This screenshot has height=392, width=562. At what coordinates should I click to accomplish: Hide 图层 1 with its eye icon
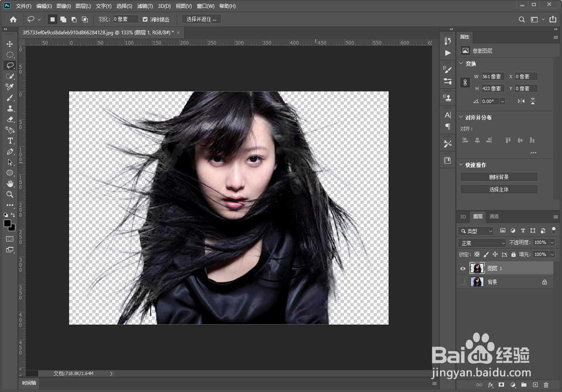pyautogui.click(x=463, y=268)
